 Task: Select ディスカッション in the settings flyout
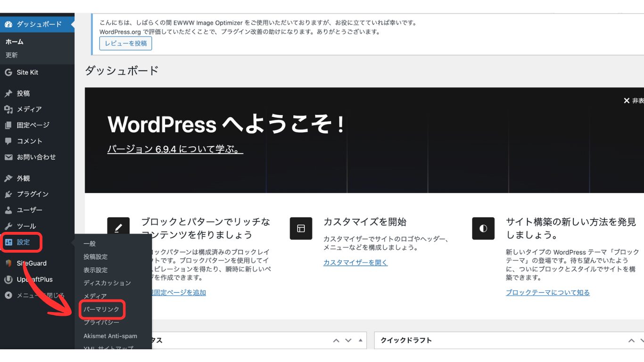point(107,283)
